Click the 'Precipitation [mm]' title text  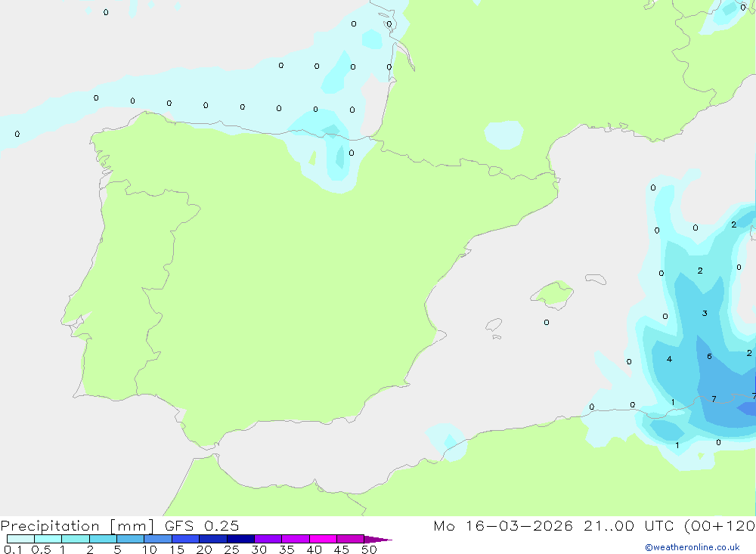click(x=78, y=526)
